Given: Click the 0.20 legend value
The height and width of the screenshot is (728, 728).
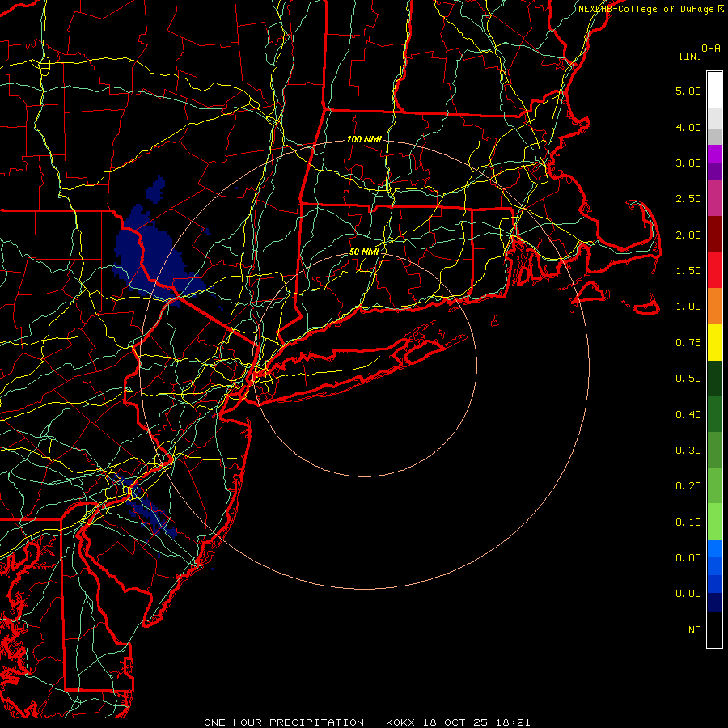Looking at the screenshot, I should tap(688, 486).
